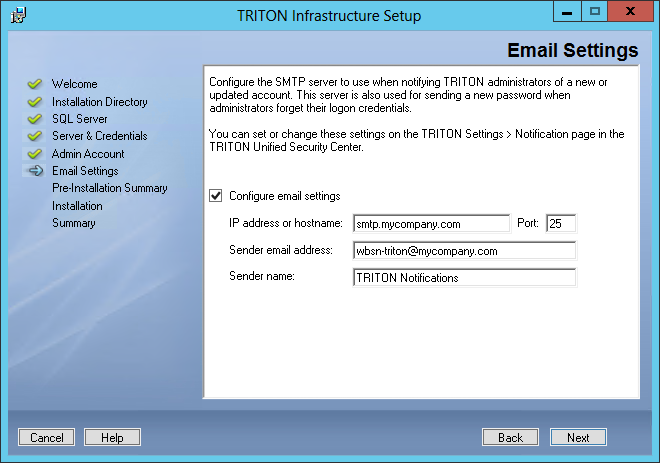The height and width of the screenshot is (463, 660).
Task: Select the Summary step label
Action: click(x=74, y=223)
